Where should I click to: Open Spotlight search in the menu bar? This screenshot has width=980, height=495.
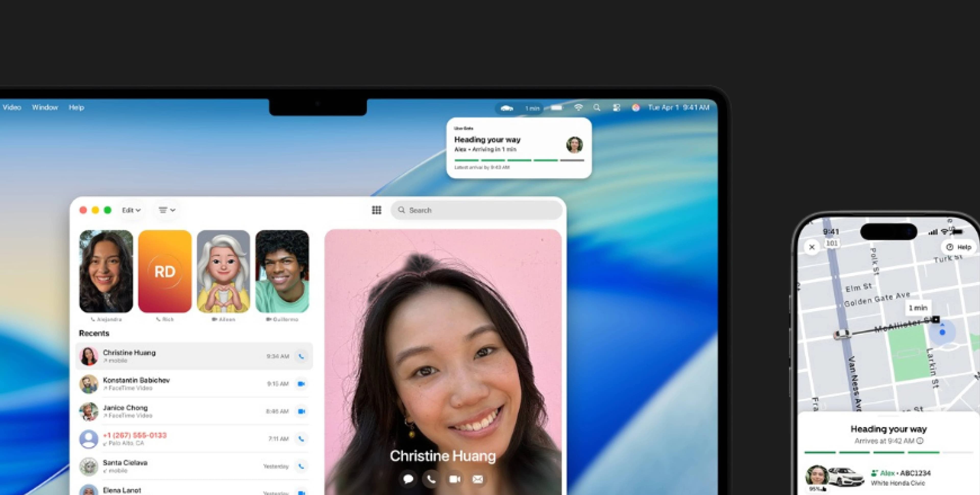(597, 108)
